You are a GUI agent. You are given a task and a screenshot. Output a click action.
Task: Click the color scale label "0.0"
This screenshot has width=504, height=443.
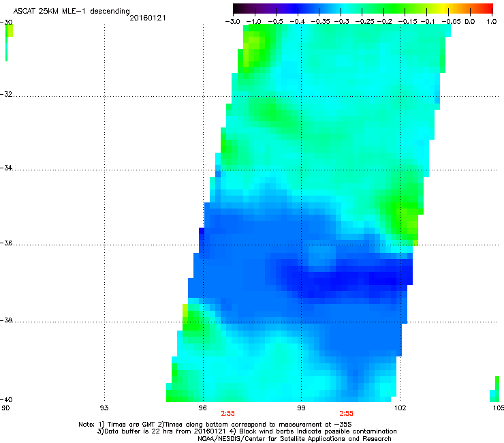pyautogui.click(x=470, y=22)
